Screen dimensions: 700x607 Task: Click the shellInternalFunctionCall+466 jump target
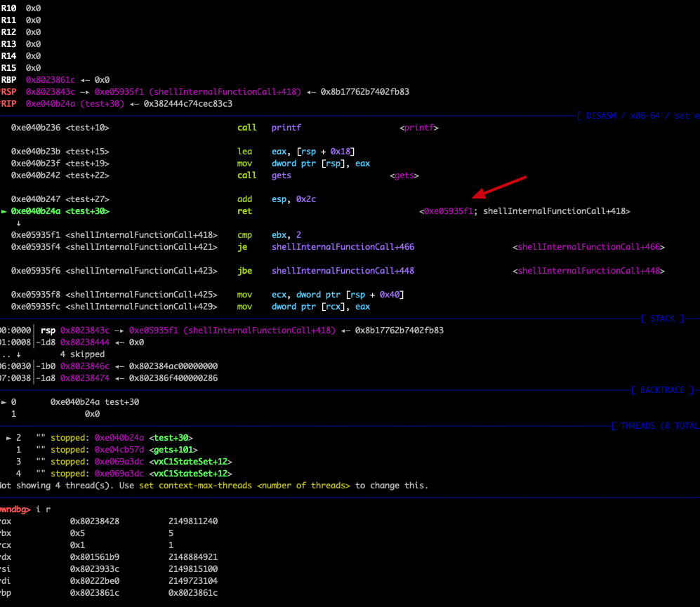[x=343, y=247]
